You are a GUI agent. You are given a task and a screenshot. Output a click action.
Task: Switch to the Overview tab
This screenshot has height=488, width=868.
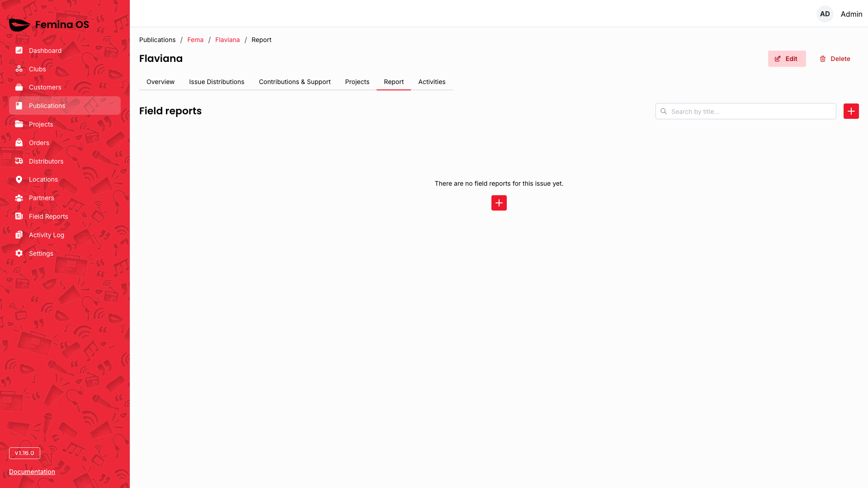(x=160, y=82)
